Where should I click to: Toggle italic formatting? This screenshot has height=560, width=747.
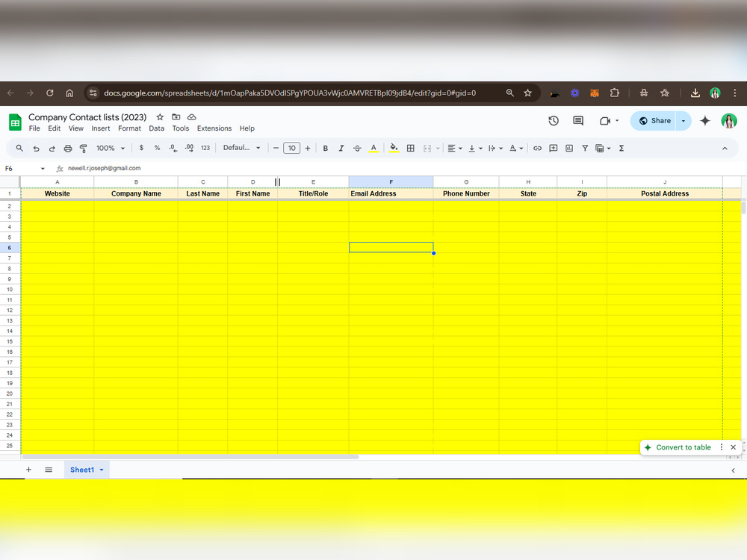pyautogui.click(x=341, y=148)
